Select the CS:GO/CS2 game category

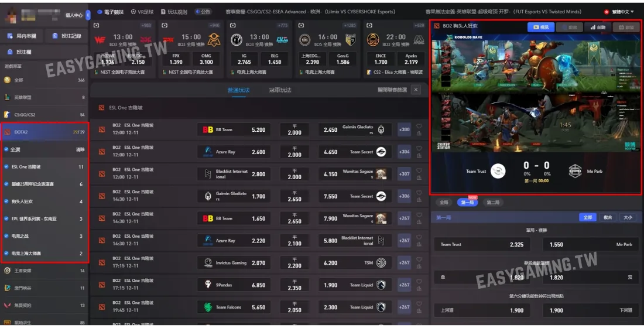(x=44, y=115)
